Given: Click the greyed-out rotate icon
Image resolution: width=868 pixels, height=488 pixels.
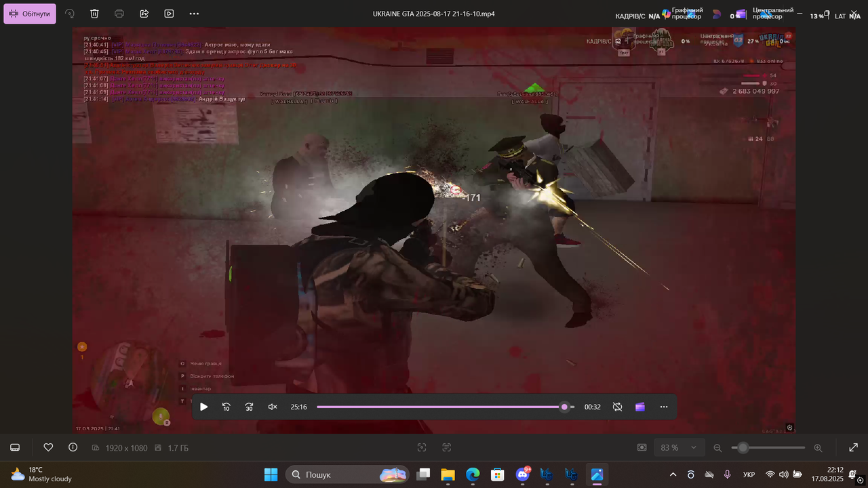Looking at the screenshot, I should [70, 14].
